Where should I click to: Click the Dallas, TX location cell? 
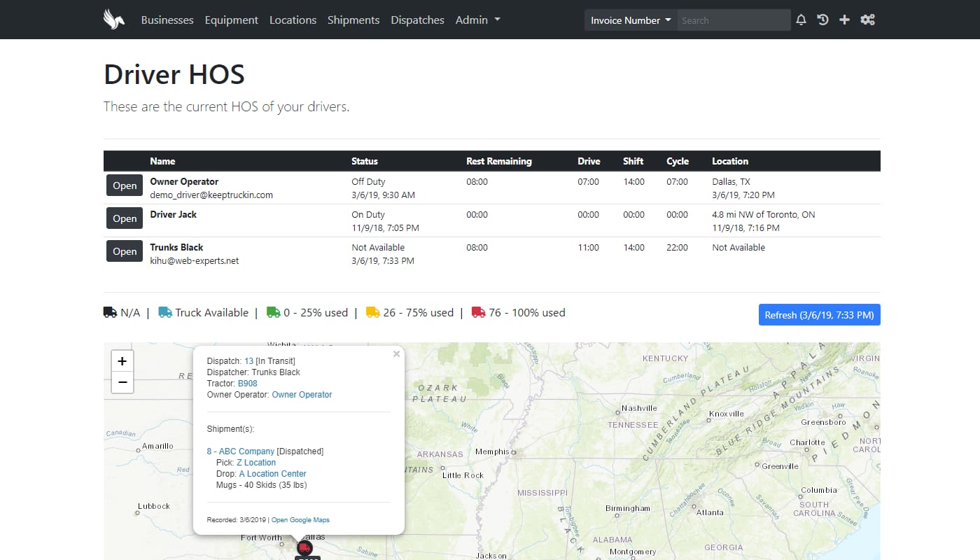point(731,181)
